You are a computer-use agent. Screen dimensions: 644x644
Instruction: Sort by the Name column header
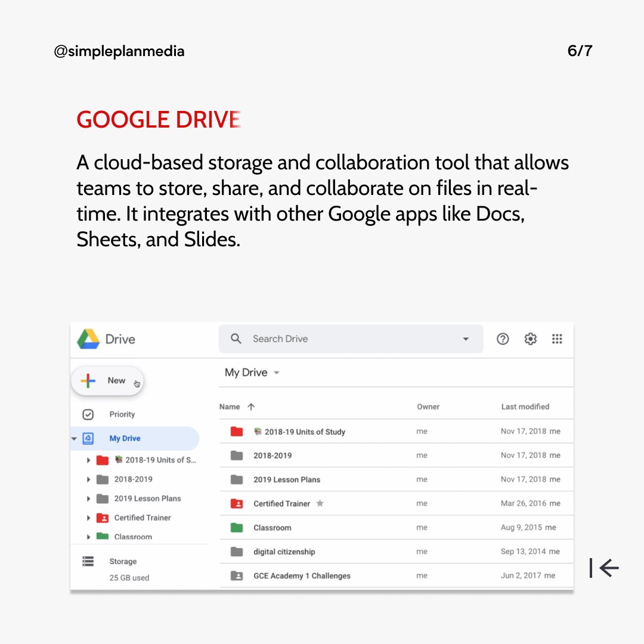tap(230, 407)
